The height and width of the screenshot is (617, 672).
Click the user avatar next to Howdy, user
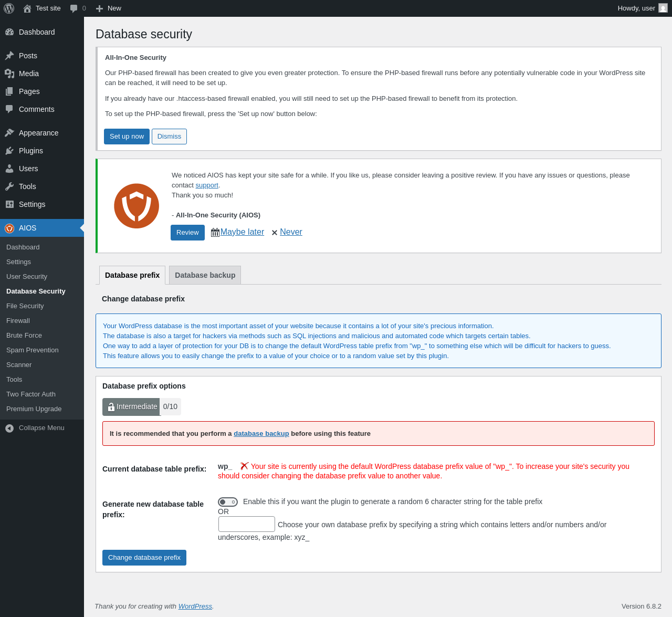(x=663, y=8)
